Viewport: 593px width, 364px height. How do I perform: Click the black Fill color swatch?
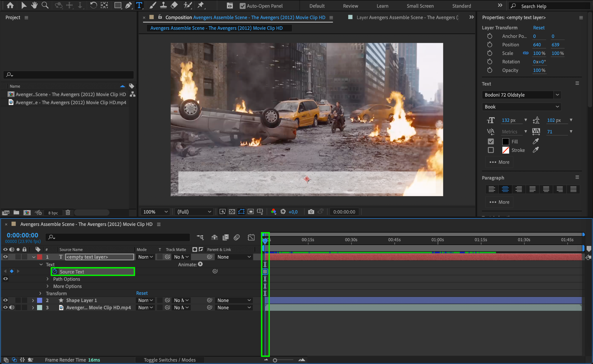pyautogui.click(x=506, y=141)
